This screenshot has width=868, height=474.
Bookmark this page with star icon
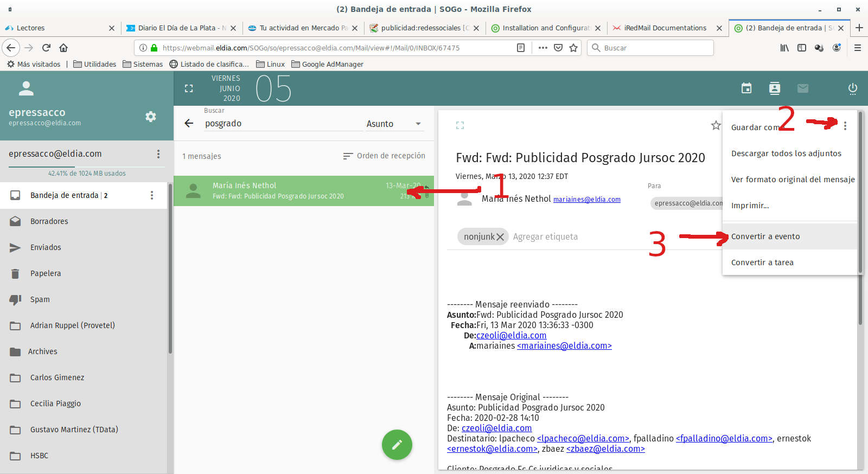[573, 48]
